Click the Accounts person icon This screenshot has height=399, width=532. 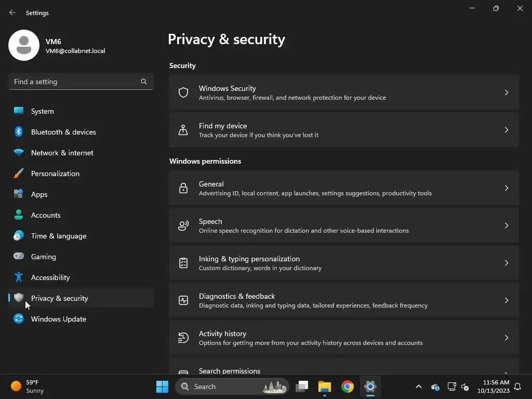(x=19, y=215)
